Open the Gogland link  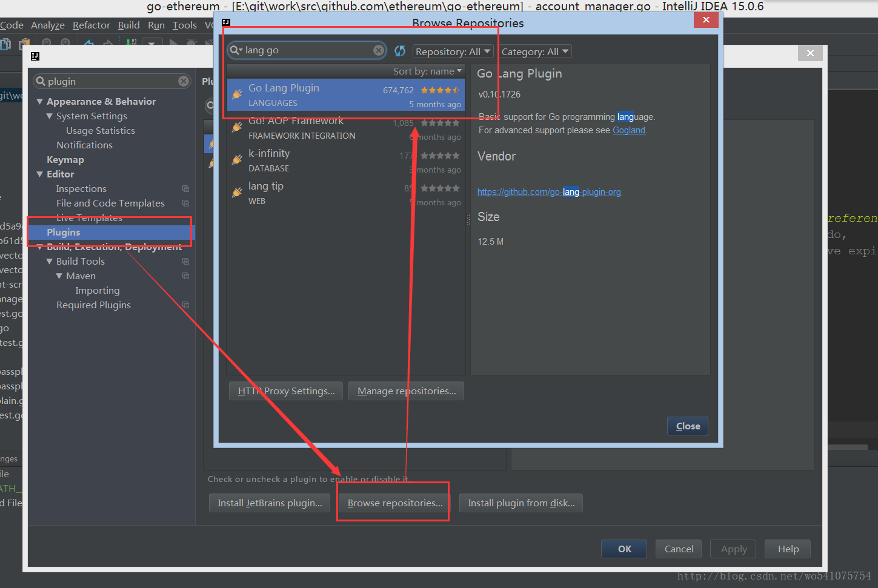pos(629,130)
